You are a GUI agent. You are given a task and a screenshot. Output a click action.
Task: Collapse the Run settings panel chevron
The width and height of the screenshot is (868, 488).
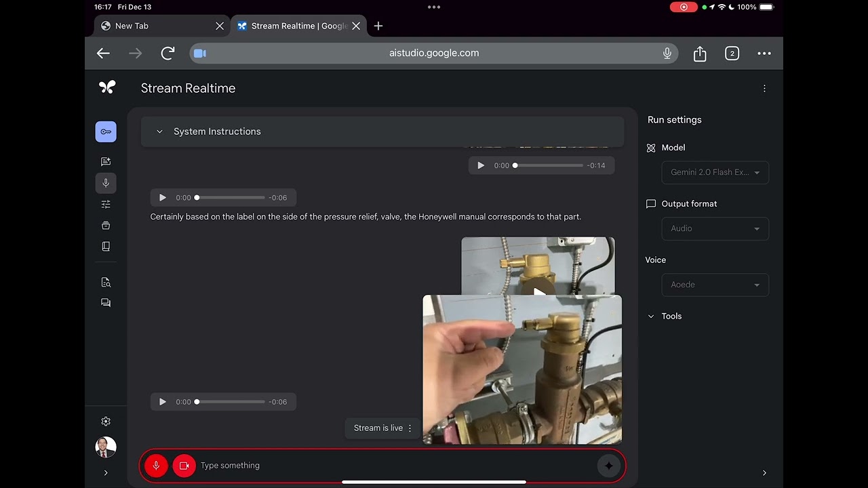click(x=764, y=473)
